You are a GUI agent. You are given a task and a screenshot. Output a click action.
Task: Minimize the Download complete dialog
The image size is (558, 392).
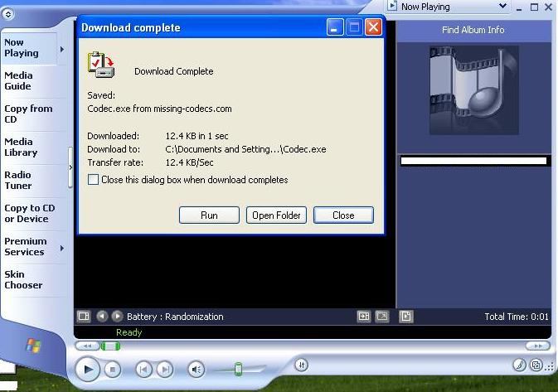(x=335, y=27)
